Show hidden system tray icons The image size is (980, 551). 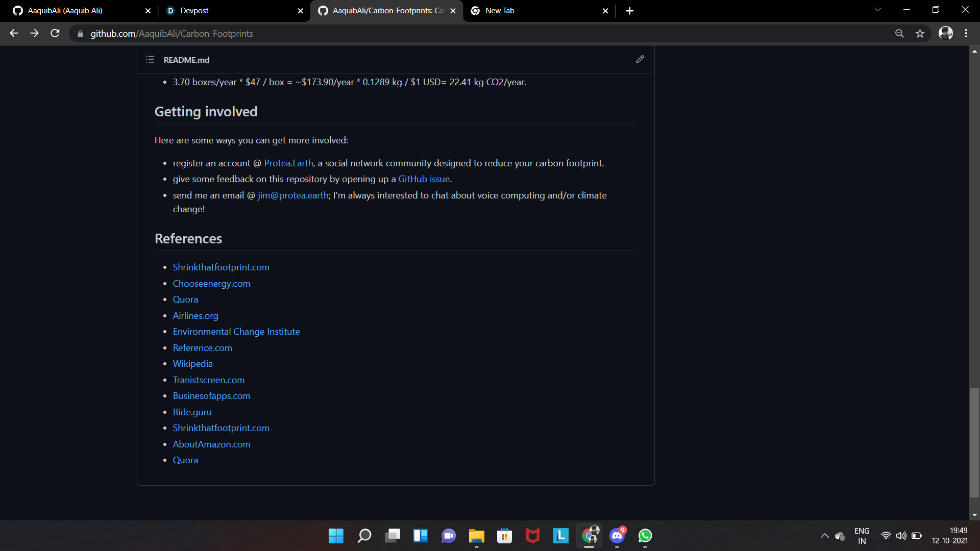click(824, 536)
